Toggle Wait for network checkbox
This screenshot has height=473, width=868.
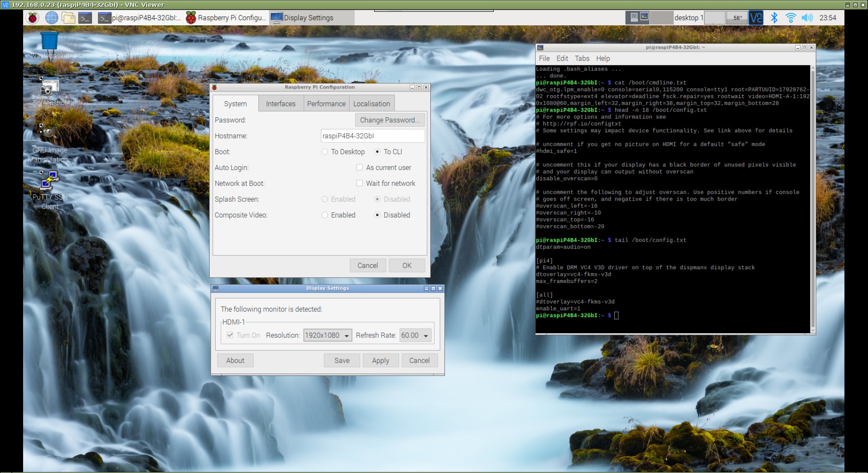(x=386, y=183)
